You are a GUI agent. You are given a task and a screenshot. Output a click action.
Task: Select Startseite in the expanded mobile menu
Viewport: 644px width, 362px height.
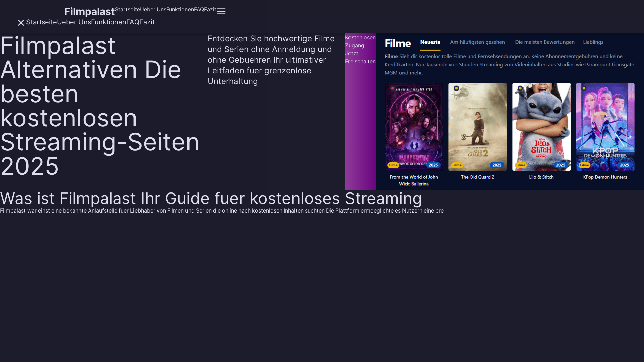coord(42,22)
